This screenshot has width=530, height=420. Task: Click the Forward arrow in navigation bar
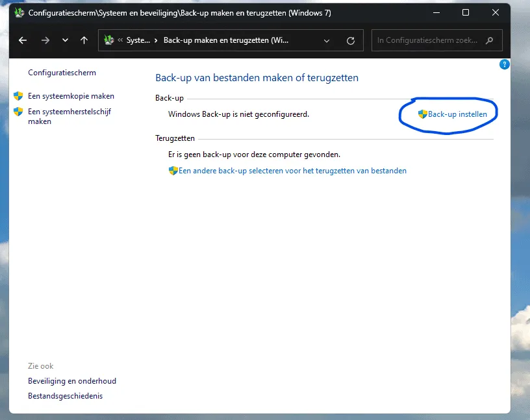pyautogui.click(x=45, y=40)
